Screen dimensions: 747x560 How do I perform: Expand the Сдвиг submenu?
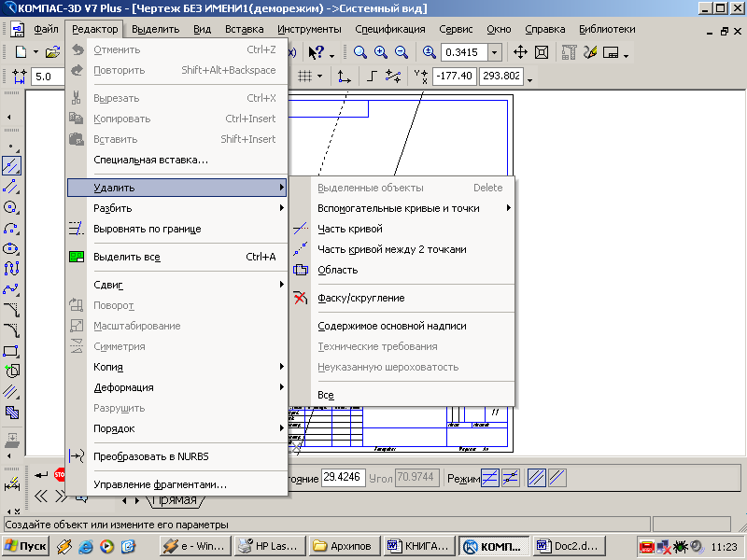coord(176,285)
